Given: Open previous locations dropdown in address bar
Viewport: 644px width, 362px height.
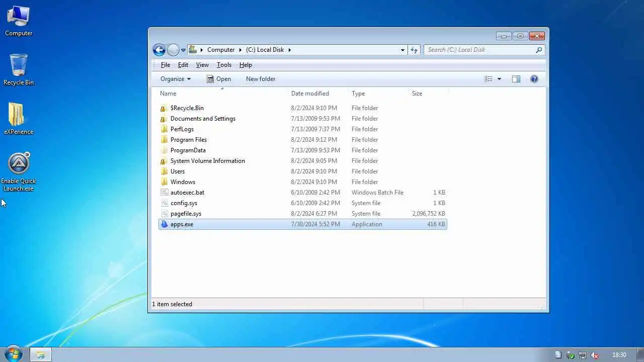Looking at the screenshot, I should [x=403, y=50].
